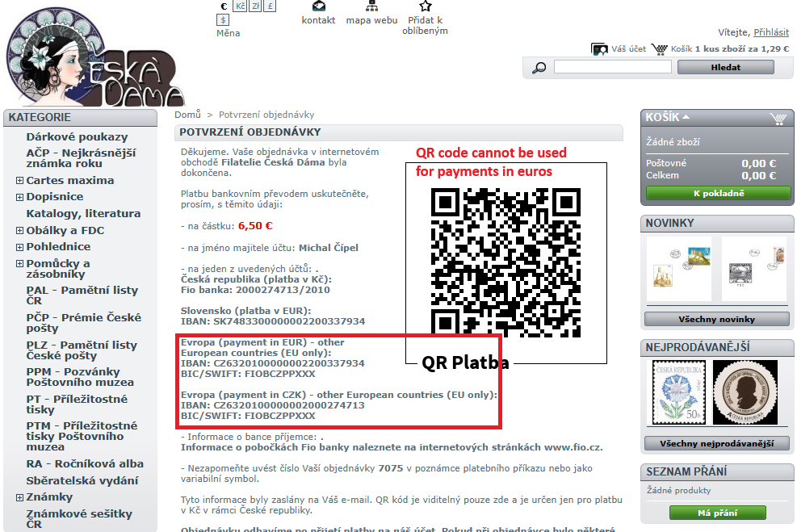This screenshot has height=532, width=797.
Task: Click the Váš účet account icon
Action: (x=599, y=49)
